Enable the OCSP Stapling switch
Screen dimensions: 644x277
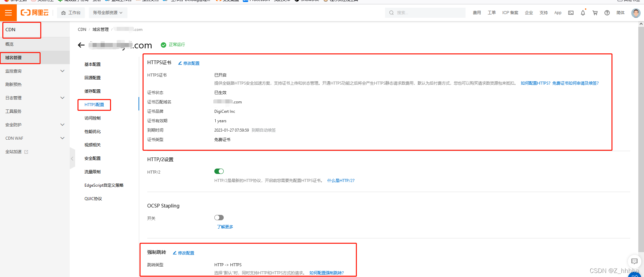click(x=219, y=218)
